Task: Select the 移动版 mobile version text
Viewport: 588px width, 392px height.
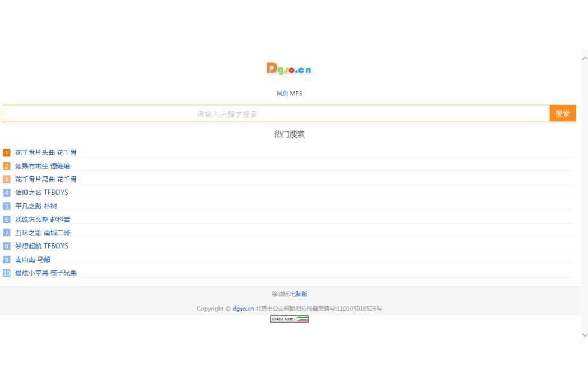Action: coord(280,293)
